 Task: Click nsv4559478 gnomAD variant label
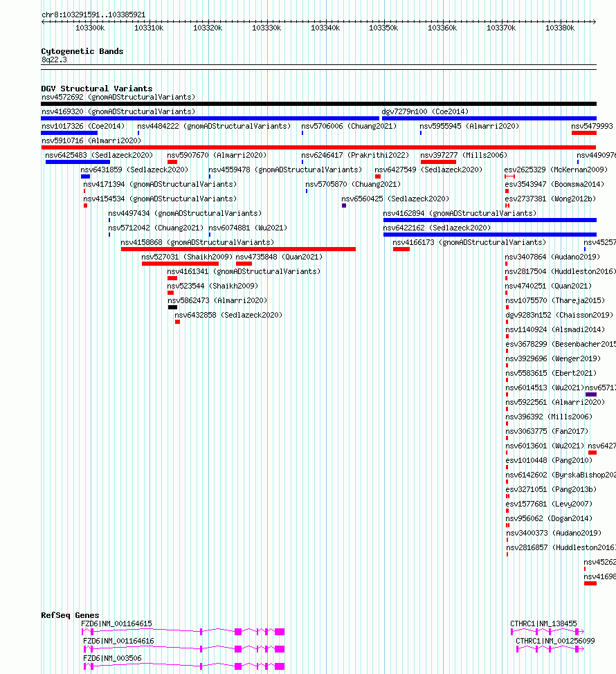[x=285, y=170]
